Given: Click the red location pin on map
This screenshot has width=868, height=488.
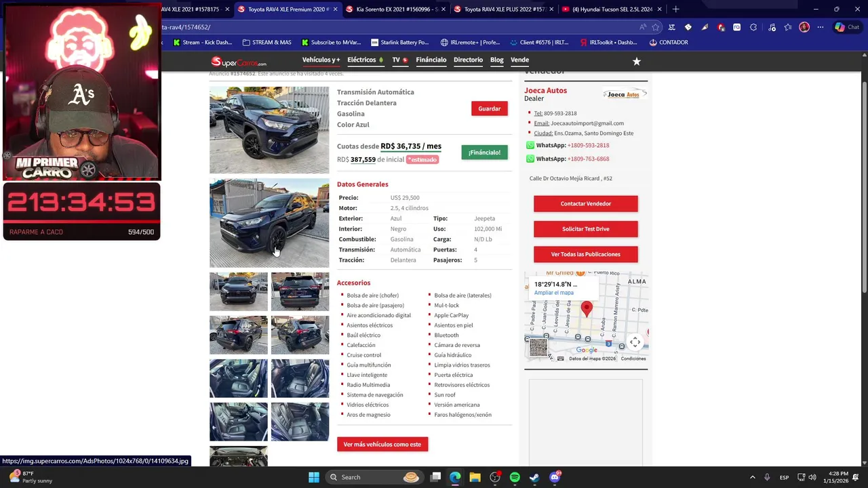Looking at the screenshot, I should click(587, 309).
